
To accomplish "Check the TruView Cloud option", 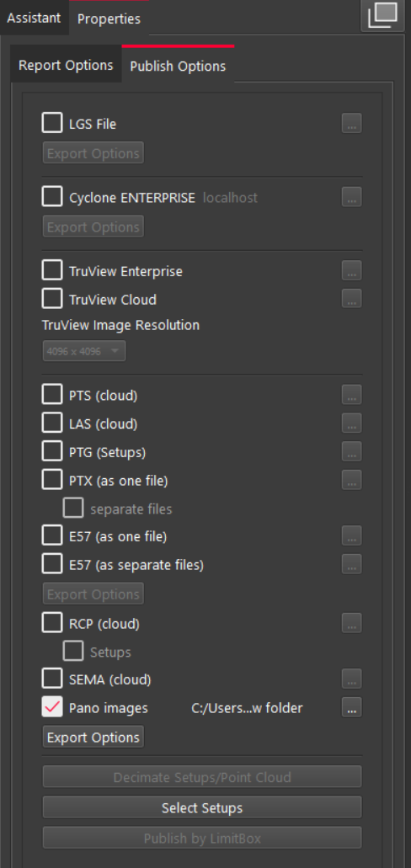I will tap(52, 299).
